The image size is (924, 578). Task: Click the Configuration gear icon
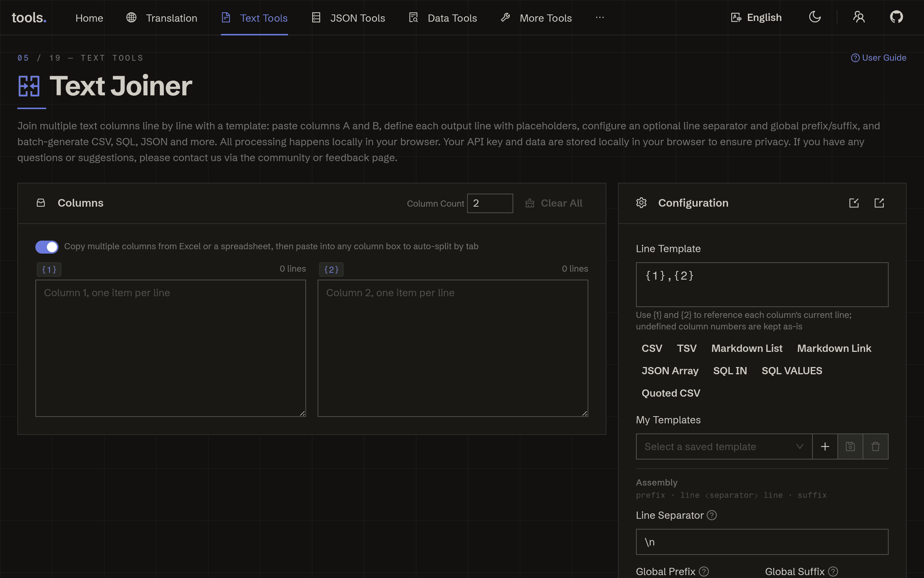tap(641, 203)
